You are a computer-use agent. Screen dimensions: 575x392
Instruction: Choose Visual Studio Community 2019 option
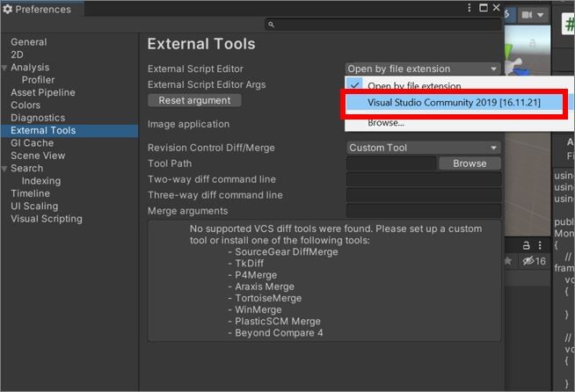pyautogui.click(x=454, y=103)
